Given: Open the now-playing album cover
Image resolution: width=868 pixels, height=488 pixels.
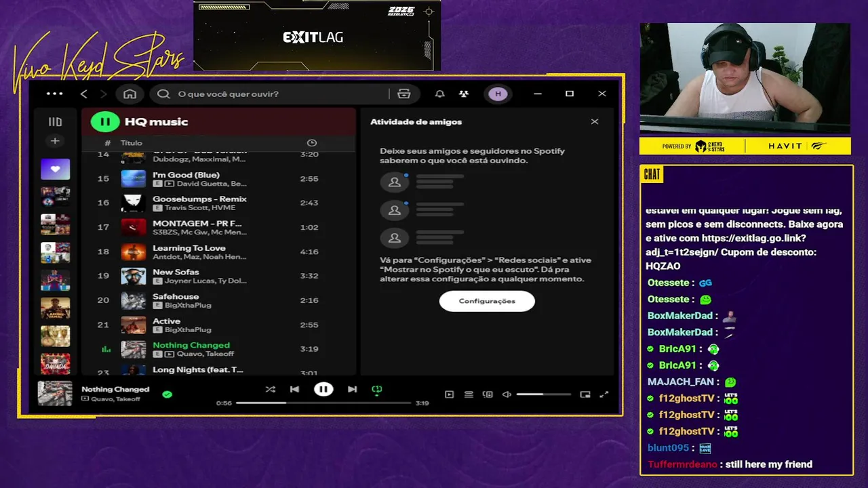Looking at the screenshot, I should 55,393.
